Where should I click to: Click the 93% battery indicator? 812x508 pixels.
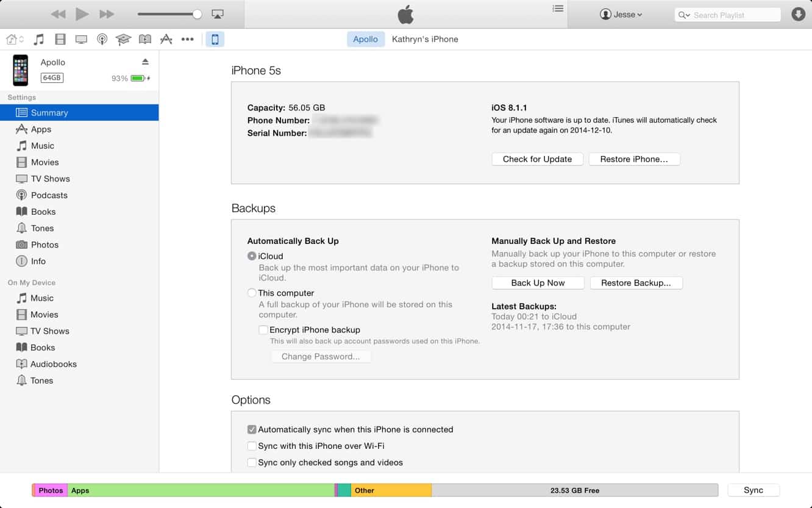[x=130, y=78]
